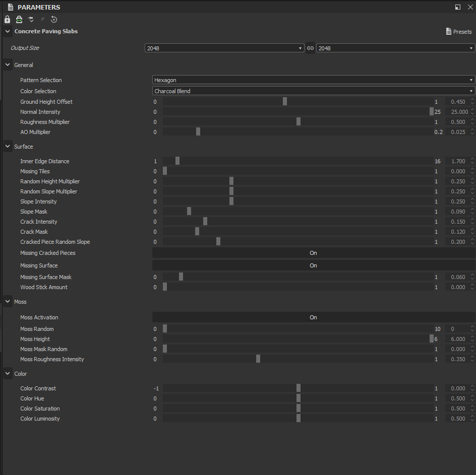Collapse the Concrete Paving Slabs section
Viewport: 476px width, 475px height.
tap(8, 31)
